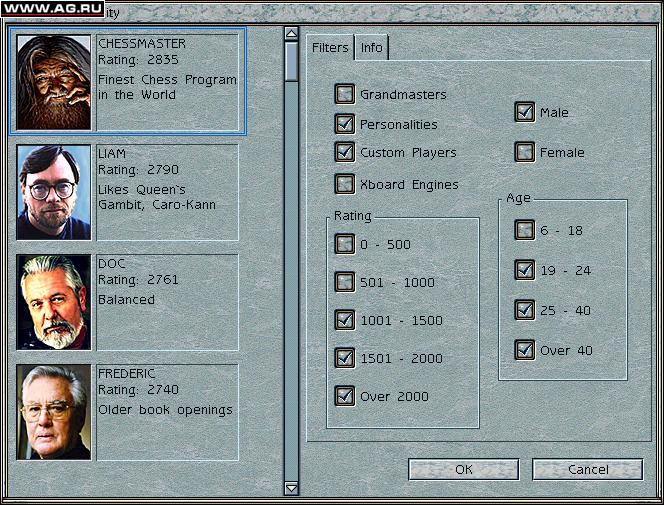Click Liam's description 'Likes Queen's Gambit, Caro-Kann'
This screenshot has width=664, height=505.
tap(157, 197)
